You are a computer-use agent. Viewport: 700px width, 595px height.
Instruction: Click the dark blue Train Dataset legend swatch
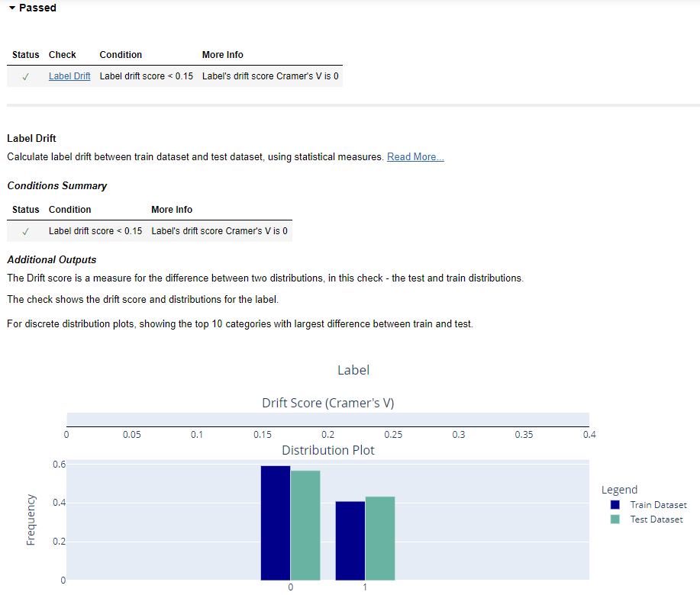point(615,505)
